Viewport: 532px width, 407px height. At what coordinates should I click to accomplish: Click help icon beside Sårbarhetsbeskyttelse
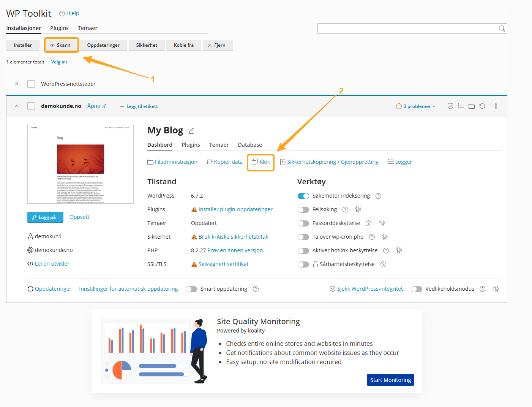(x=383, y=264)
